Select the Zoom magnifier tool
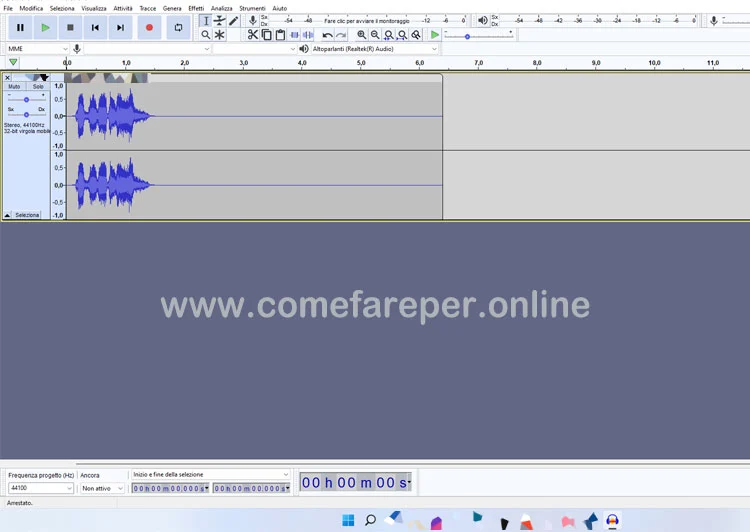750x532 pixels. (206, 35)
